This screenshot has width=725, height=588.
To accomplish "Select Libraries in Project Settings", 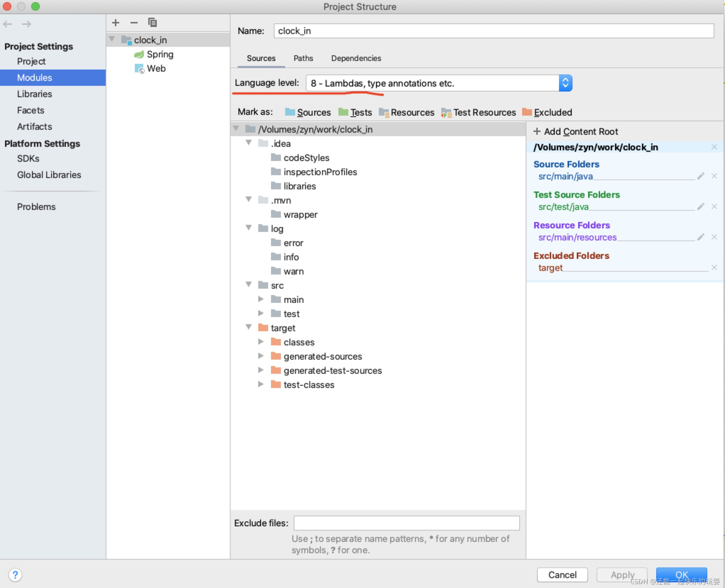I will pyautogui.click(x=34, y=94).
